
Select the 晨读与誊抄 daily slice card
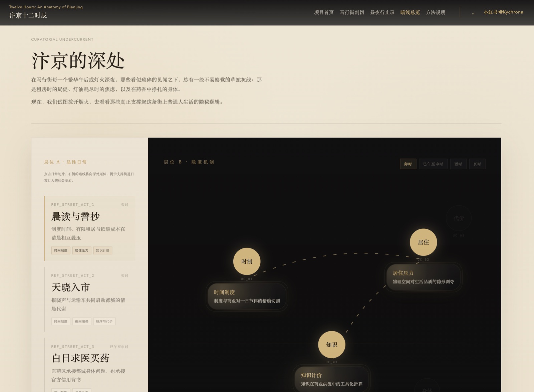(89, 228)
